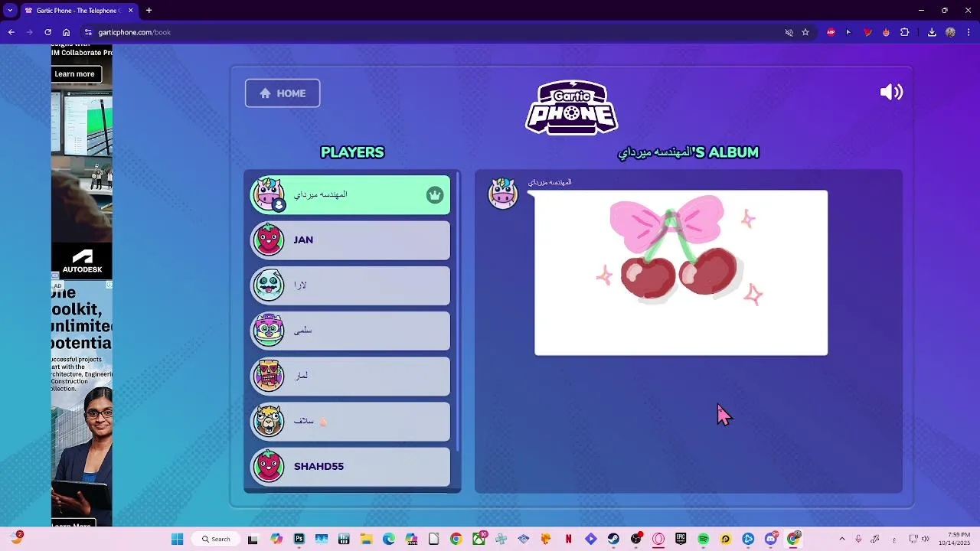Open the tab search dropdown arrow

10,11
